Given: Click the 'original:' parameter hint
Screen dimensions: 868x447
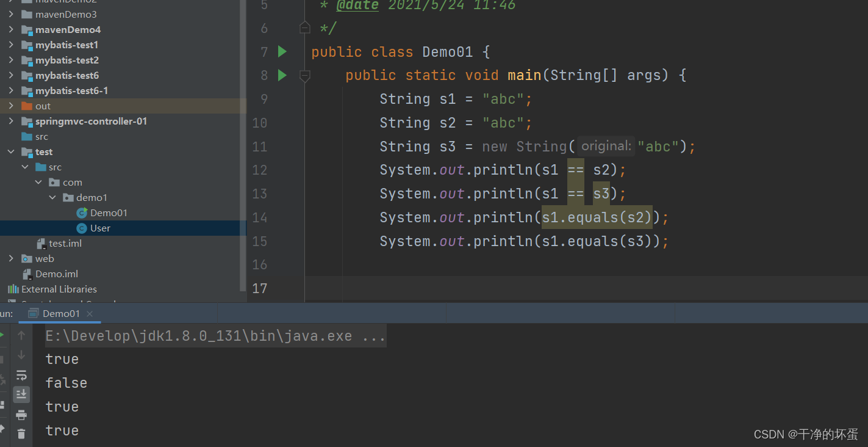Looking at the screenshot, I should pos(606,147).
